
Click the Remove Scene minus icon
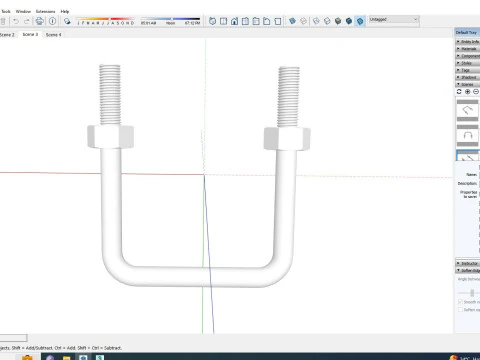point(476,91)
